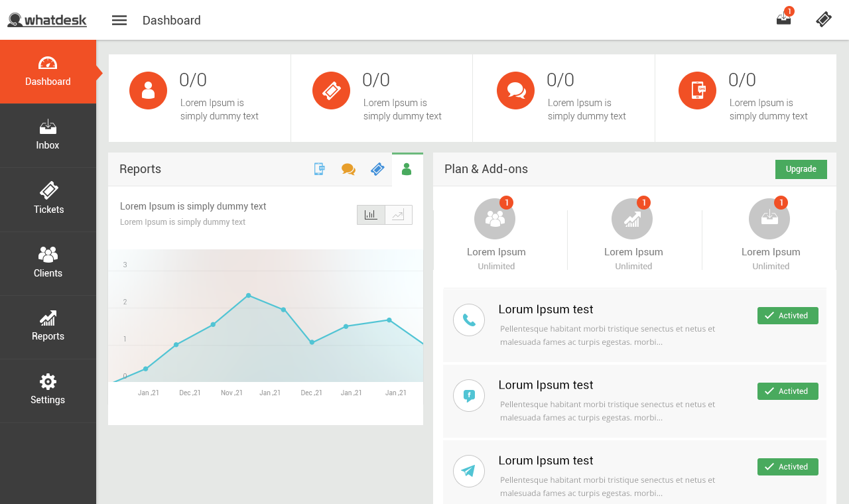
Task: Click the phone icon beside first Lorum Ipsum test
Action: (x=469, y=320)
